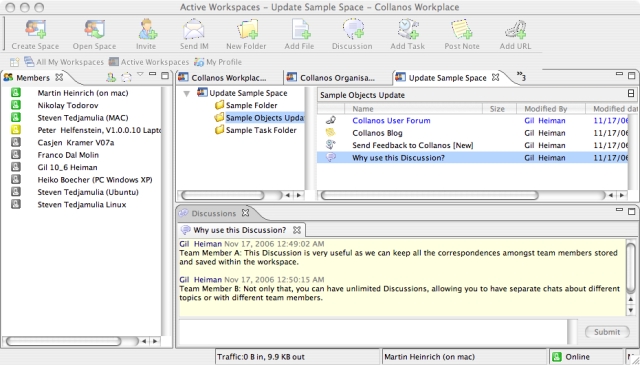Close the Discussions panel tab

pyautogui.click(x=245, y=213)
